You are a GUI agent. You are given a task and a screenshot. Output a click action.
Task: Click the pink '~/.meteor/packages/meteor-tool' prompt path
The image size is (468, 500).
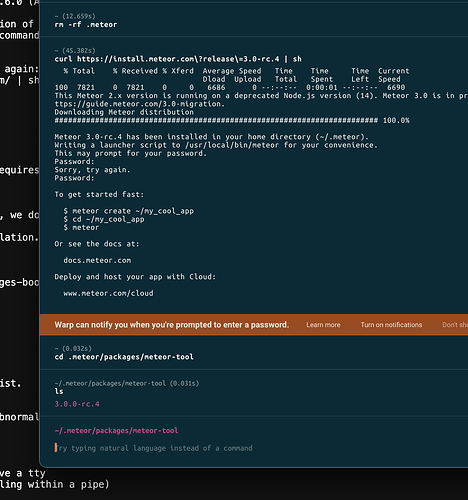(116, 431)
